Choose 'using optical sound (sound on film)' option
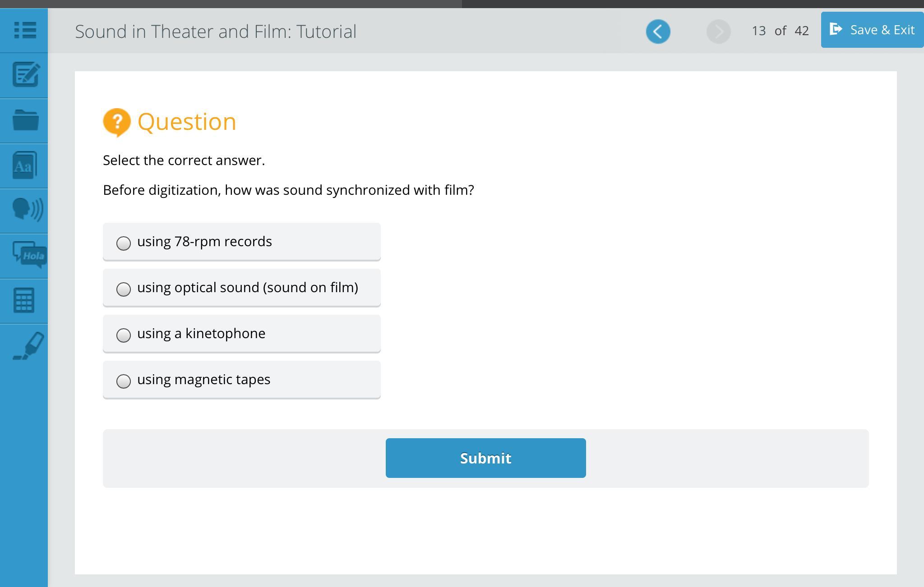 click(x=124, y=289)
